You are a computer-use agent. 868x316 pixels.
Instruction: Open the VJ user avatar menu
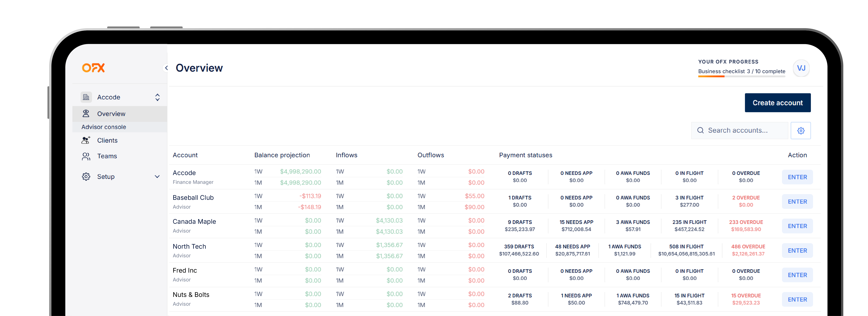pos(801,68)
